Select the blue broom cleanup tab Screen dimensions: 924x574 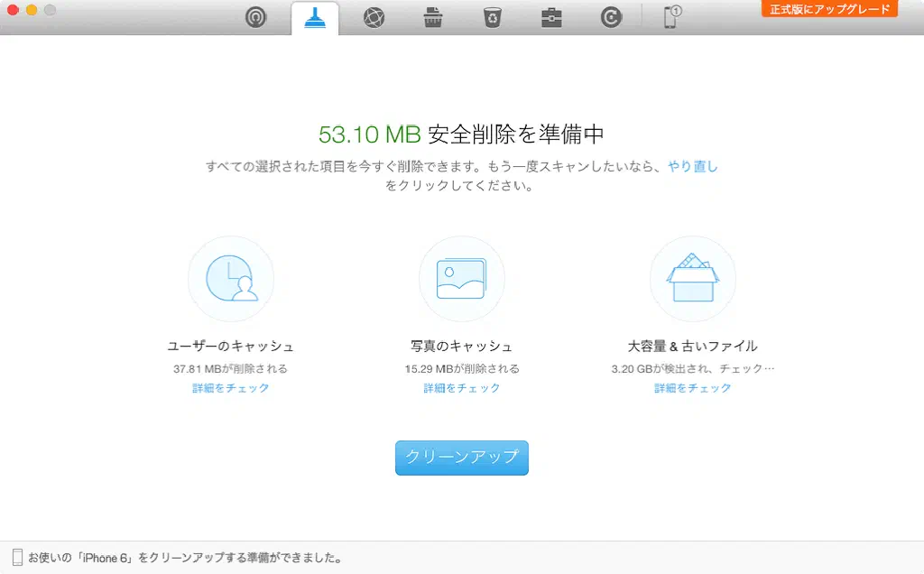[315, 18]
